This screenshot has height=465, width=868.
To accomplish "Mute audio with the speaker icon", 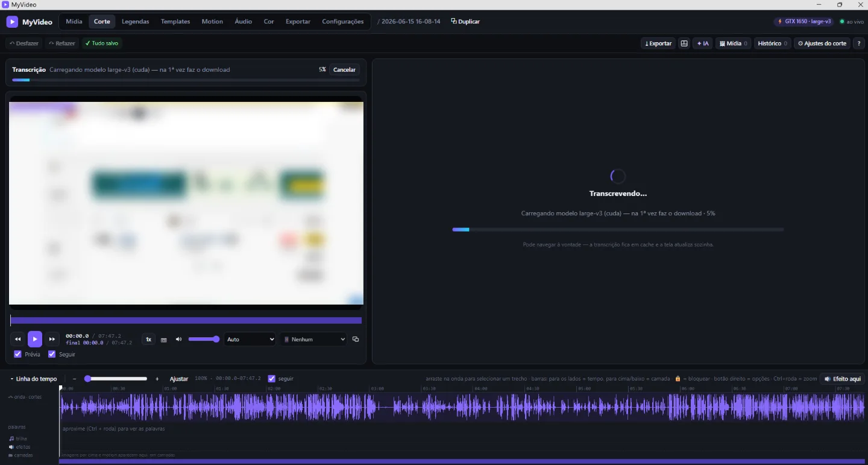I will click(x=178, y=339).
